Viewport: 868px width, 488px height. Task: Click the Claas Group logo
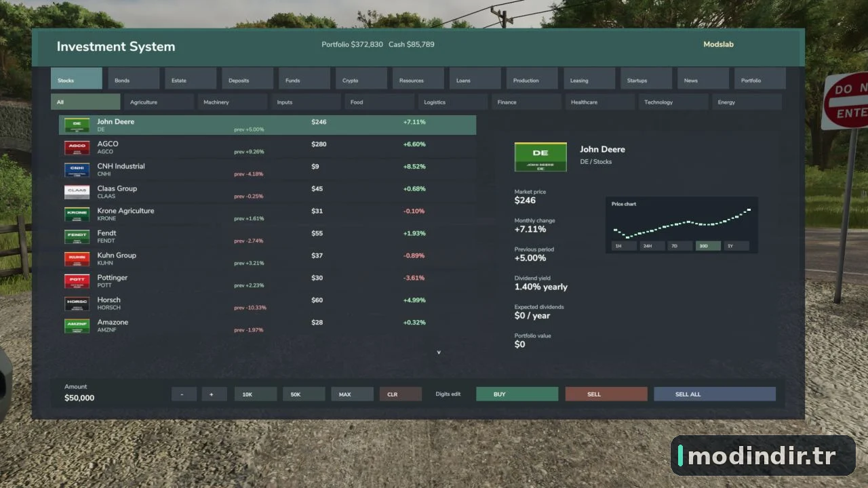pyautogui.click(x=77, y=192)
